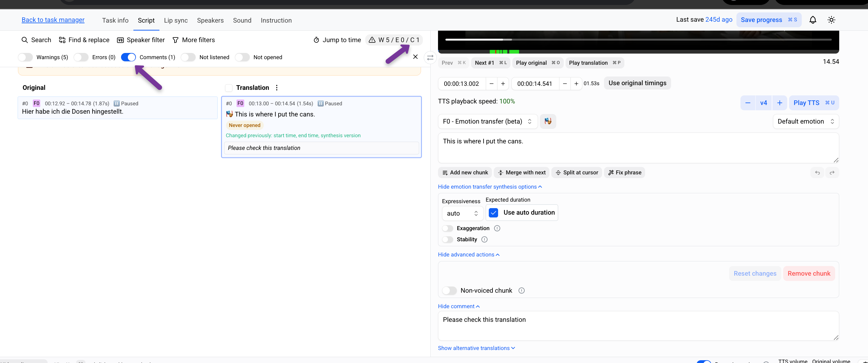Click Remove chunk
The image size is (868, 363).
(x=809, y=273)
